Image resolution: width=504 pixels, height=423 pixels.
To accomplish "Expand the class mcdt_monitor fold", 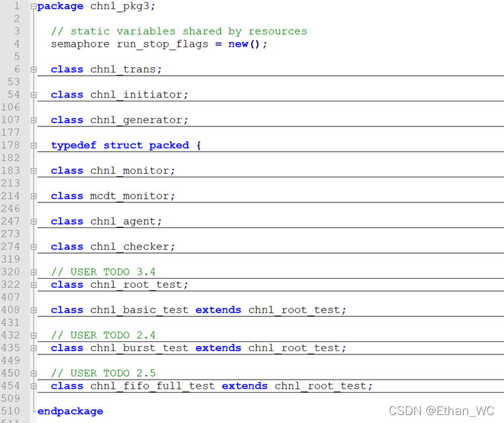I will click(x=34, y=196).
